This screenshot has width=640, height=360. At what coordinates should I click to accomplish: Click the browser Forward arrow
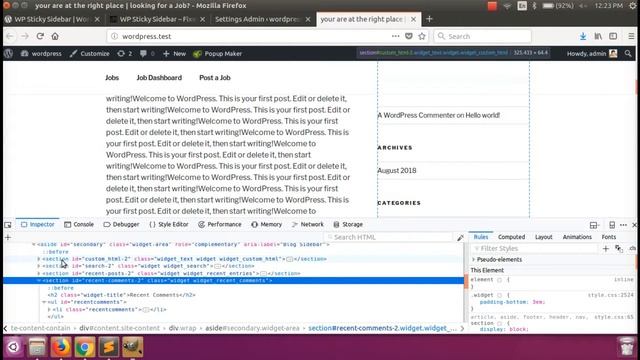coord(24,36)
